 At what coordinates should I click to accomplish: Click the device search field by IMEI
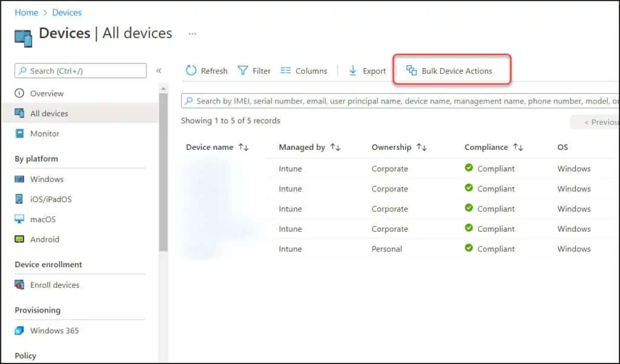click(x=400, y=101)
